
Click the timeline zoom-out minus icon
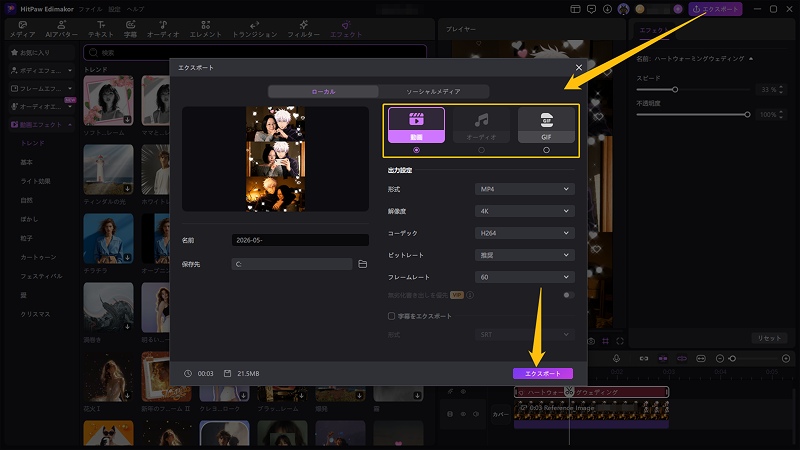(720, 359)
